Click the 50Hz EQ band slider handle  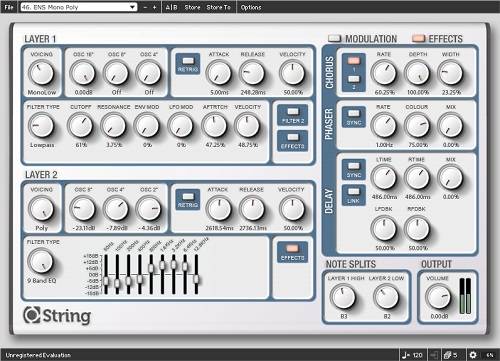[x=106, y=281]
